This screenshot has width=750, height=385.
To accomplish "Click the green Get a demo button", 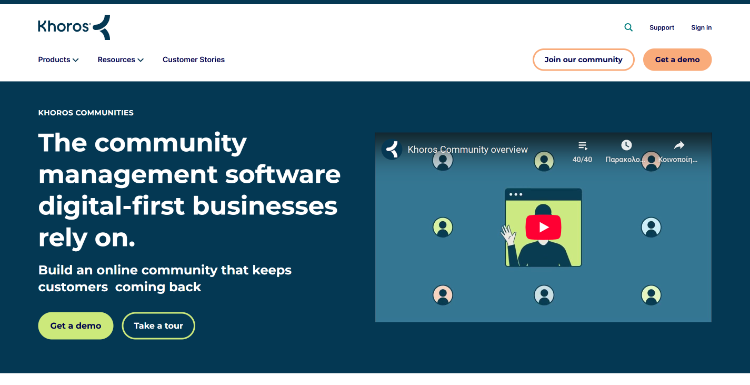I will (76, 326).
